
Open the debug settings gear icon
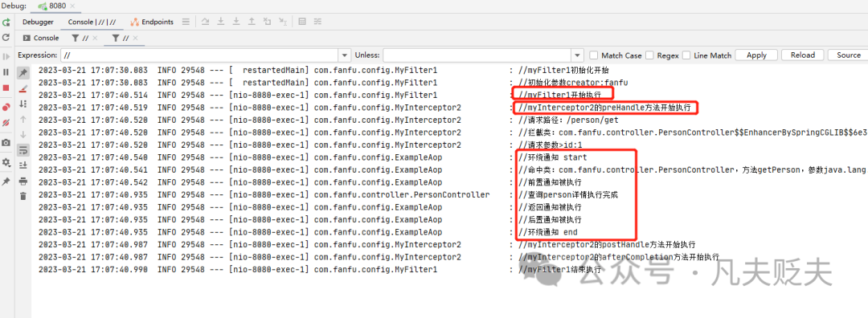pyautogui.click(x=6, y=162)
